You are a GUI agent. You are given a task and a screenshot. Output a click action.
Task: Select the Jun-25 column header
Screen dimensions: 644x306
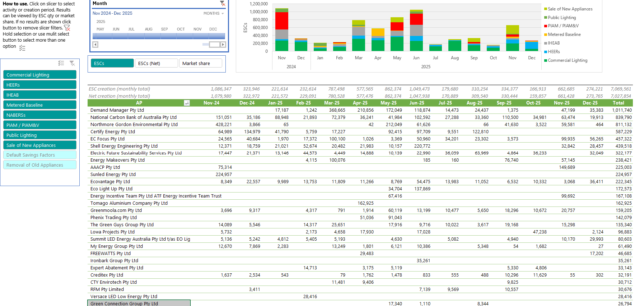(417, 103)
